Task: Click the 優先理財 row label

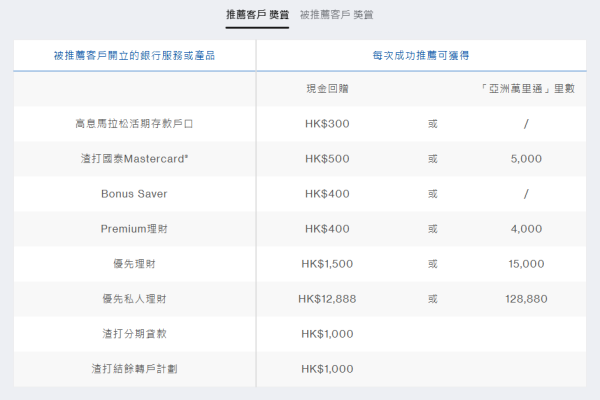Action: [x=134, y=264]
